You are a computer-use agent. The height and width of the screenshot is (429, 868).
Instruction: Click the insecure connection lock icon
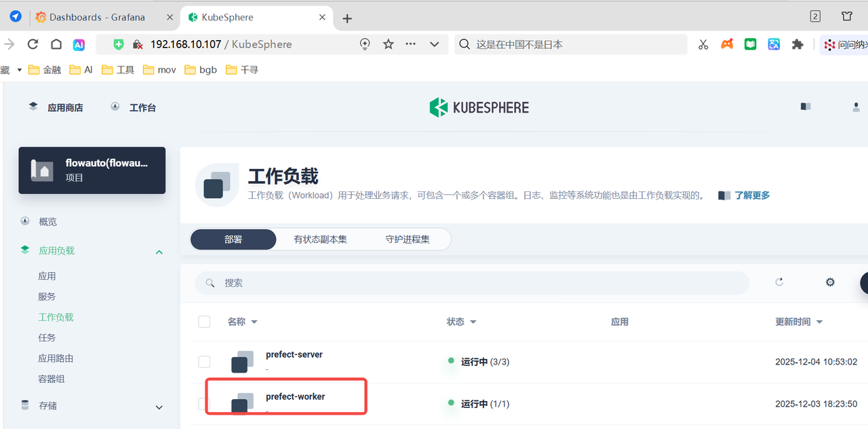coord(138,44)
